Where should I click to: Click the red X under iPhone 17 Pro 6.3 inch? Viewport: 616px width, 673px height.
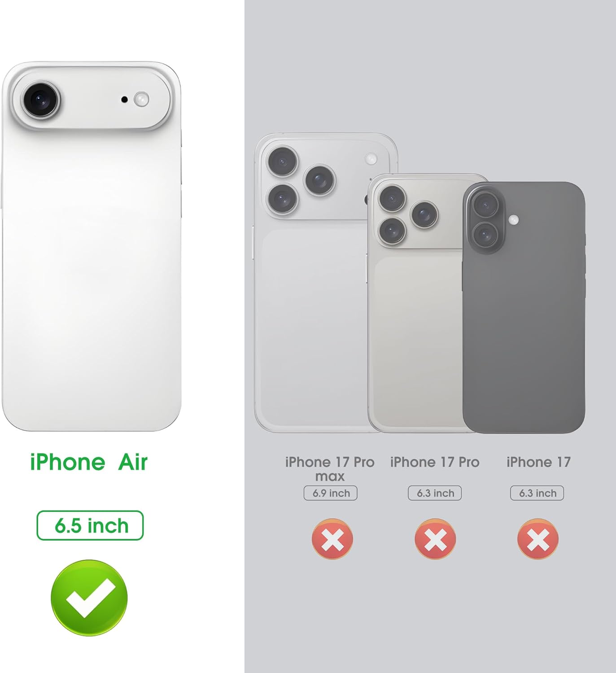pyautogui.click(x=435, y=539)
